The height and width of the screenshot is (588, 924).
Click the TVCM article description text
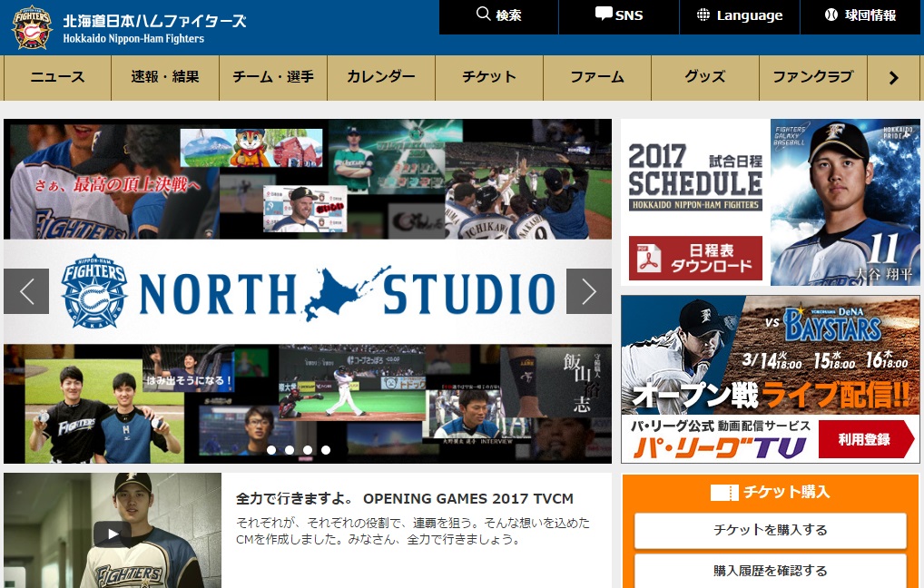412,531
